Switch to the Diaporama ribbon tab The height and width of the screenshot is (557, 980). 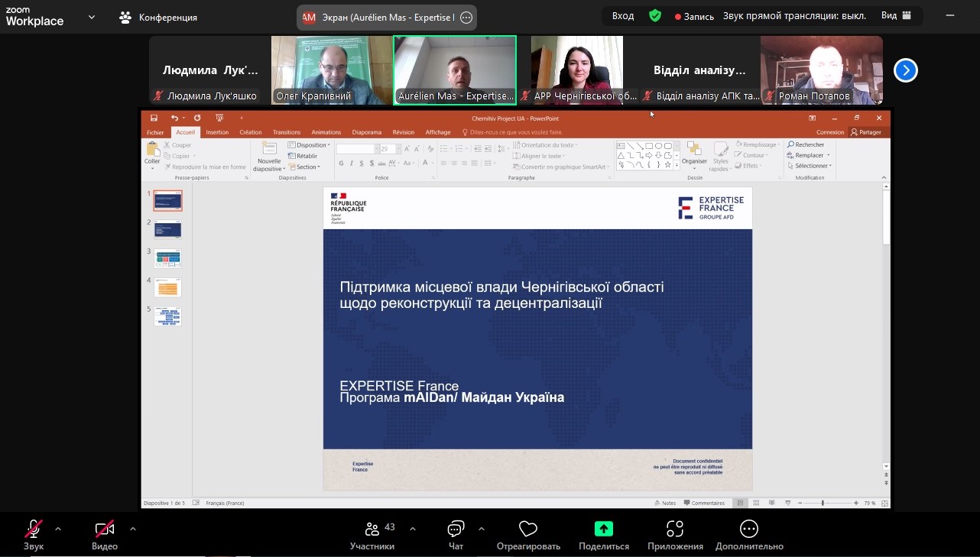[367, 132]
